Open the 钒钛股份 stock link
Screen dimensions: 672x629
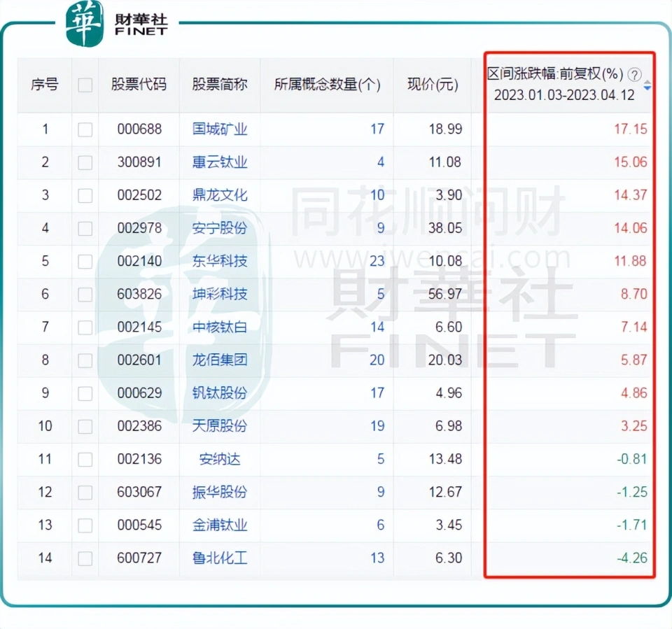tap(220, 393)
